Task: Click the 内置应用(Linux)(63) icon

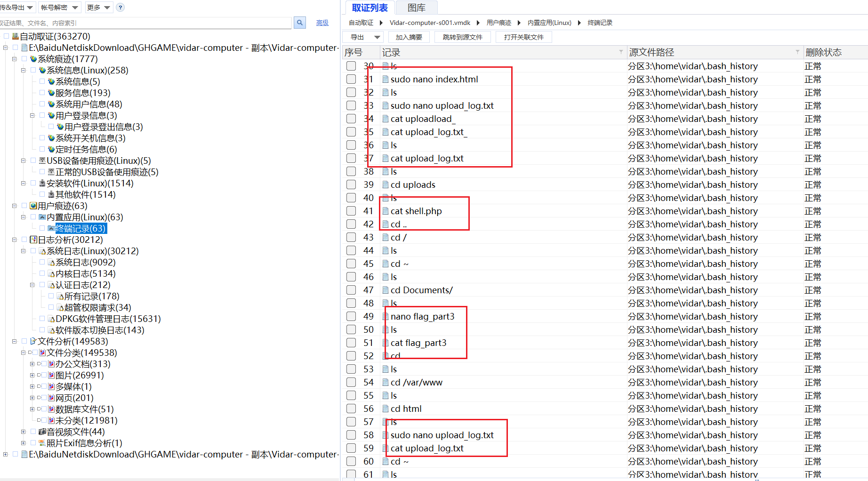Action: 42,217
